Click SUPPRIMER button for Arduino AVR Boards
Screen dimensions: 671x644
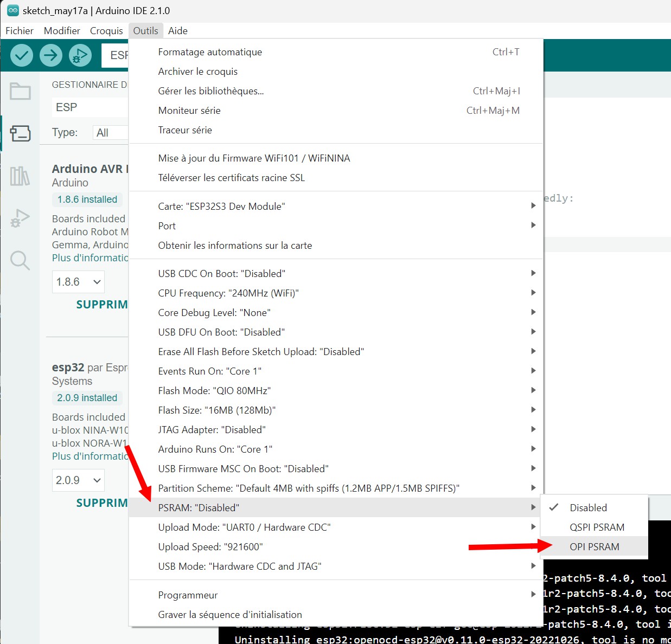pos(102,305)
